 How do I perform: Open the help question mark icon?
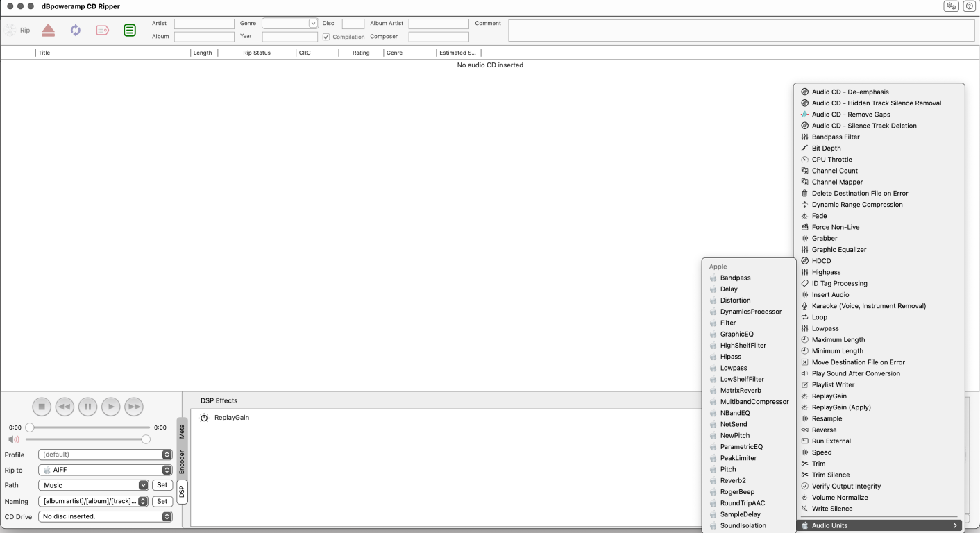tap(969, 6)
